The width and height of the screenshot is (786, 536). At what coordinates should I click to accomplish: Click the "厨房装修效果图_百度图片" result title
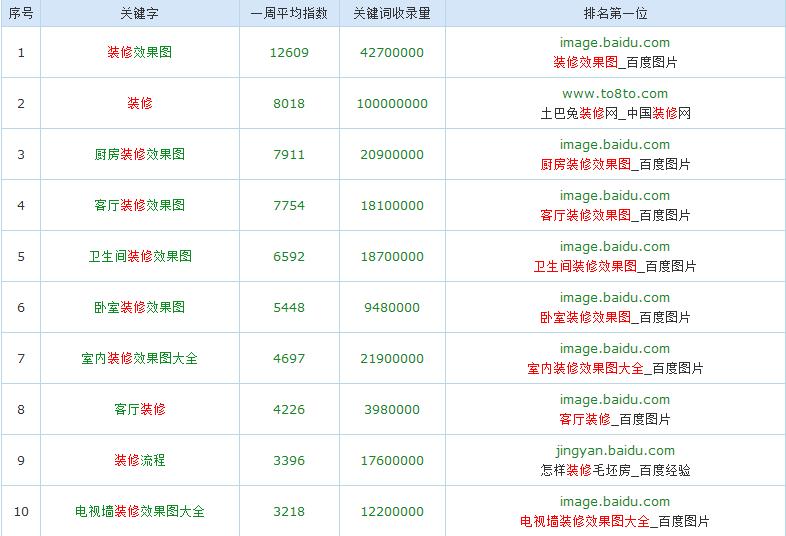click(x=614, y=164)
